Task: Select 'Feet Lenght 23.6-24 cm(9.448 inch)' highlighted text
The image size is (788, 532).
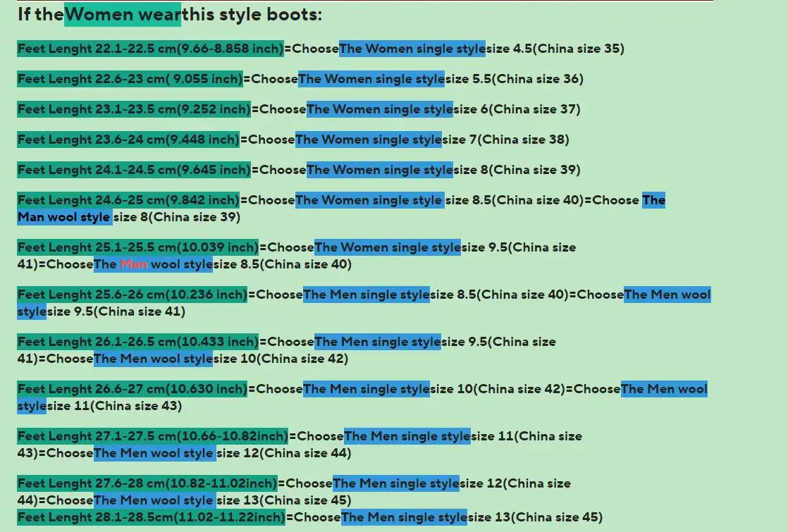Action: click(x=128, y=140)
